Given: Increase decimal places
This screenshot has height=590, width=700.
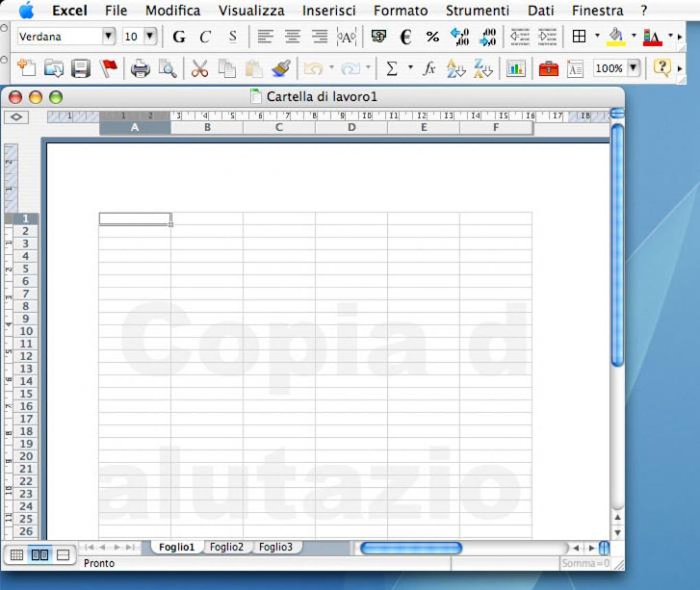Looking at the screenshot, I should pos(459,36).
